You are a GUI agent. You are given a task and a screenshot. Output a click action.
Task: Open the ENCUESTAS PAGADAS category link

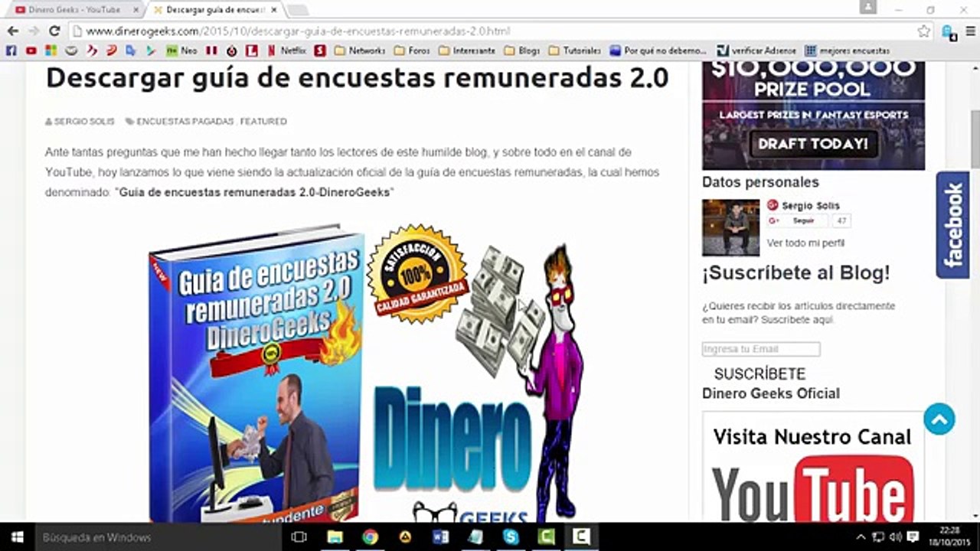pyautogui.click(x=185, y=122)
